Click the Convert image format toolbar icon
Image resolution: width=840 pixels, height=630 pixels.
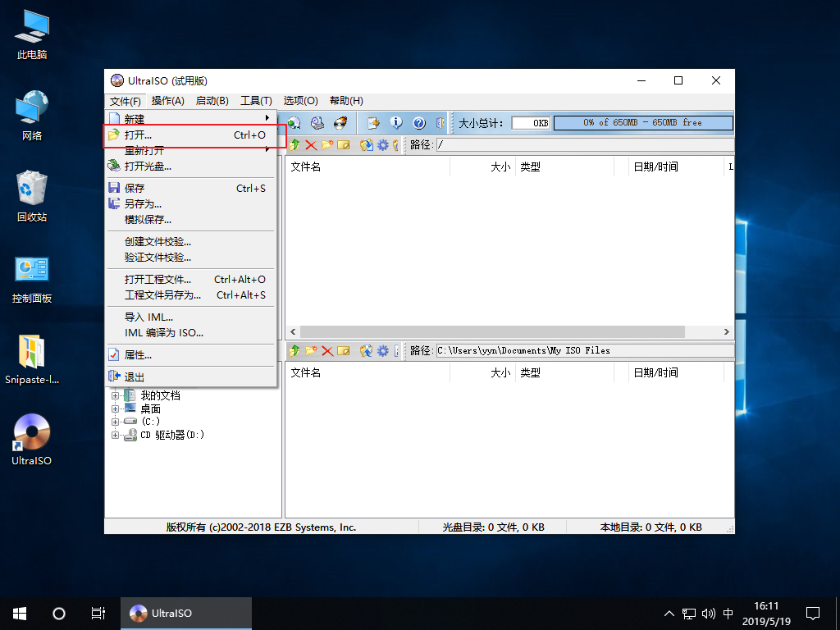(x=294, y=123)
